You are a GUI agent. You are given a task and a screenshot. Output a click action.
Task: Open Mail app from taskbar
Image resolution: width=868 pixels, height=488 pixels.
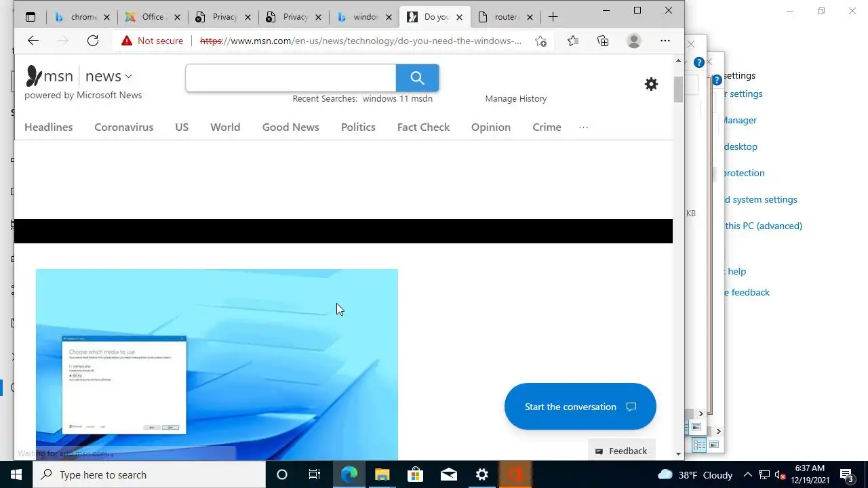(448, 474)
